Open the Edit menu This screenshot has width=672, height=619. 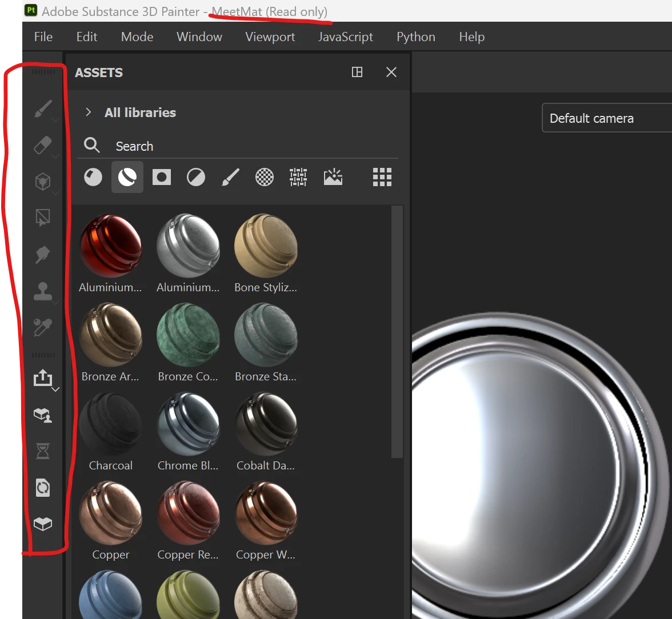pyautogui.click(x=87, y=37)
